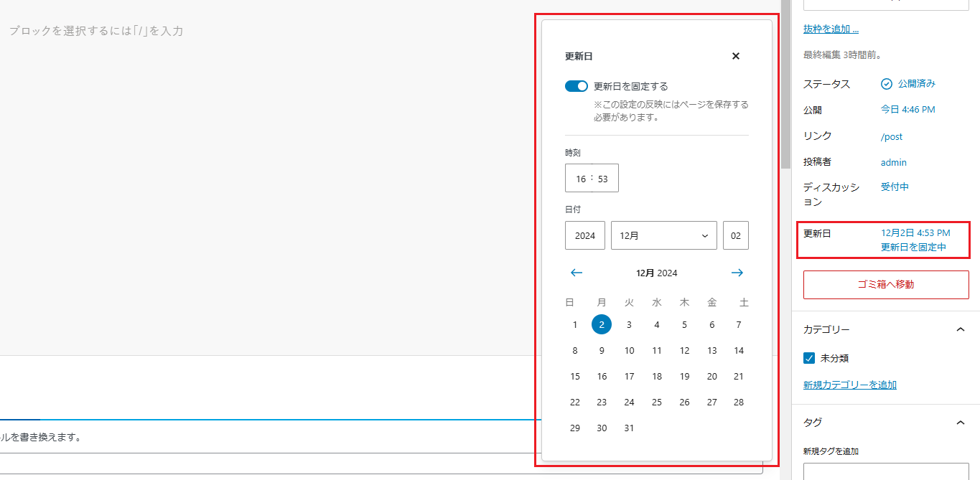Select December 13 in the calendar
Image resolution: width=980 pixels, height=480 pixels.
coord(711,351)
